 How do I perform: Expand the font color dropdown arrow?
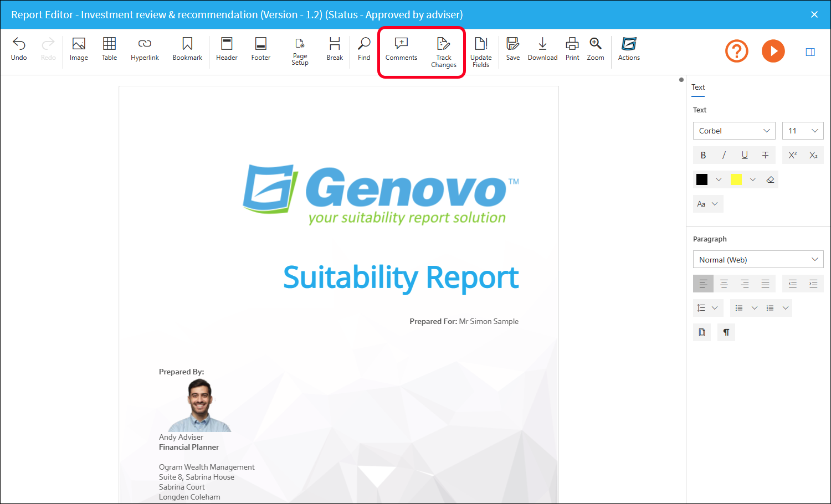(719, 179)
